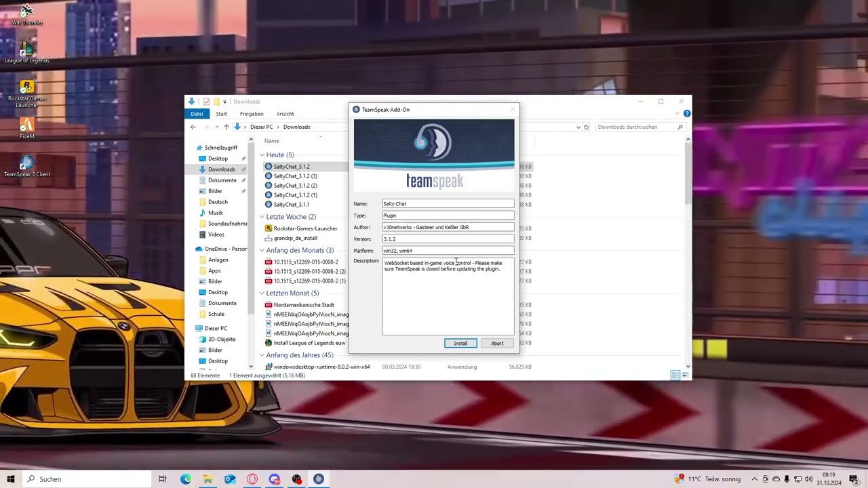This screenshot has height=488, width=868.
Task: Launch Microsoft Edge from the taskbar
Action: click(x=185, y=479)
